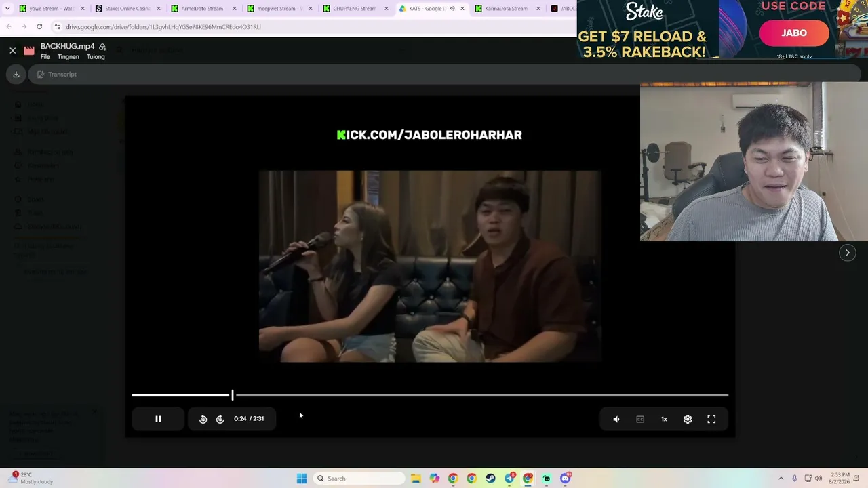This screenshot has width=868, height=488.
Task: Close the BACKHUG.mp4 preview
Action: click(x=12, y=50)
